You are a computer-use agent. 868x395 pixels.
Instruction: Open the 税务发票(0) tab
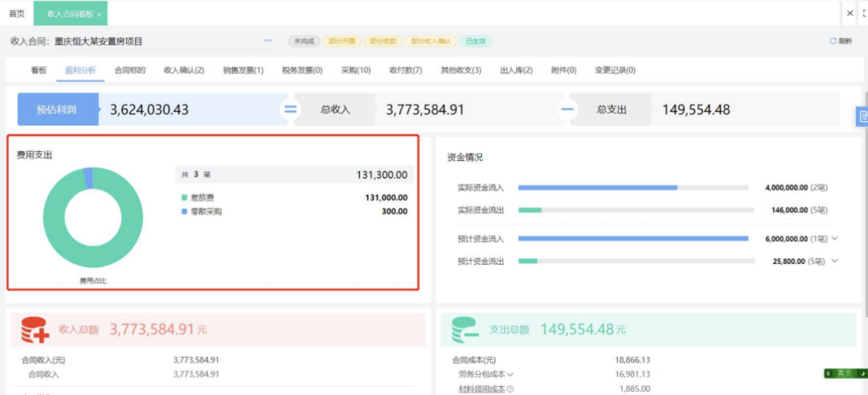click(302, 70)
